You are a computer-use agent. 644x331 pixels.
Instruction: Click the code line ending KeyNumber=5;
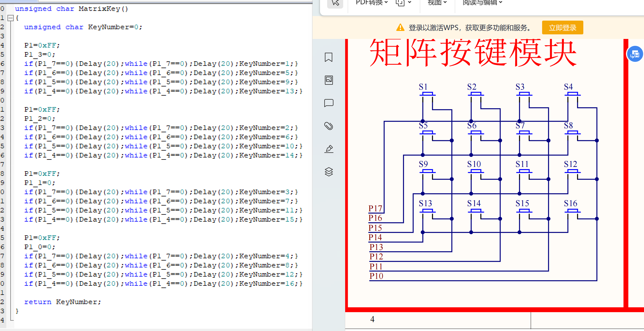coord(161,73)
